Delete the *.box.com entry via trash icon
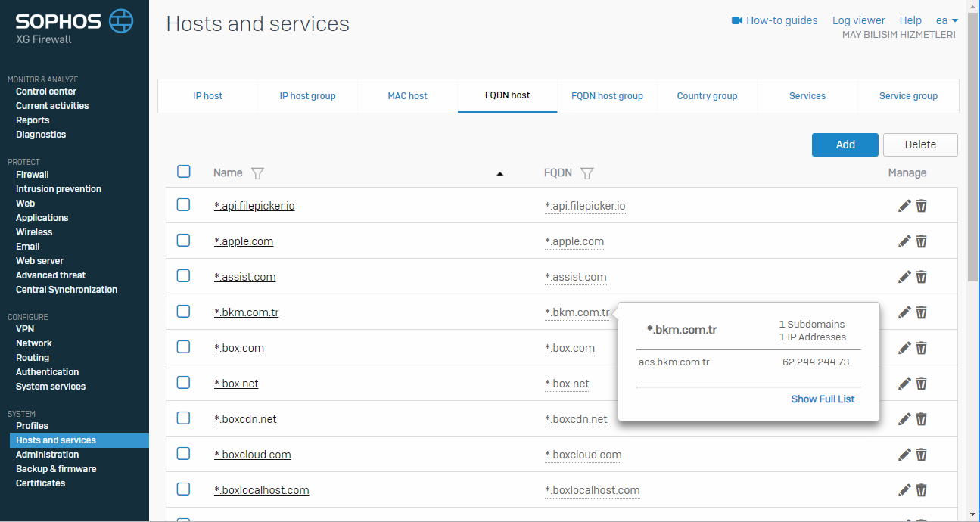980x522 pixels. click(921, 348)
